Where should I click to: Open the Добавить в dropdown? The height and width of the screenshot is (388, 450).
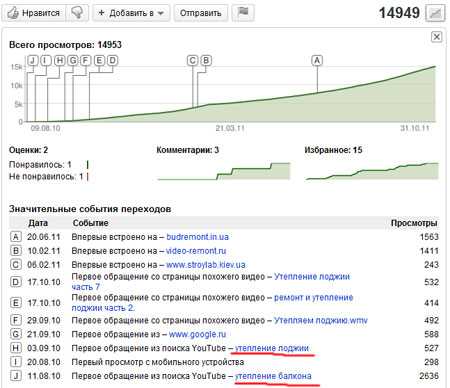131,13
